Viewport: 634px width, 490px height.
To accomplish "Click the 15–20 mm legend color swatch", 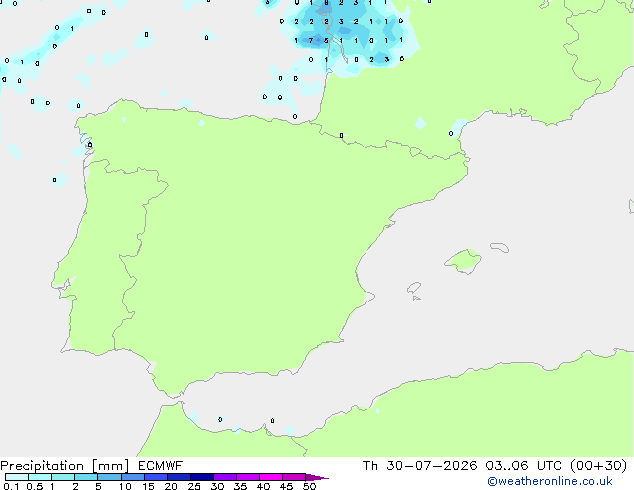I will [155, 477].
